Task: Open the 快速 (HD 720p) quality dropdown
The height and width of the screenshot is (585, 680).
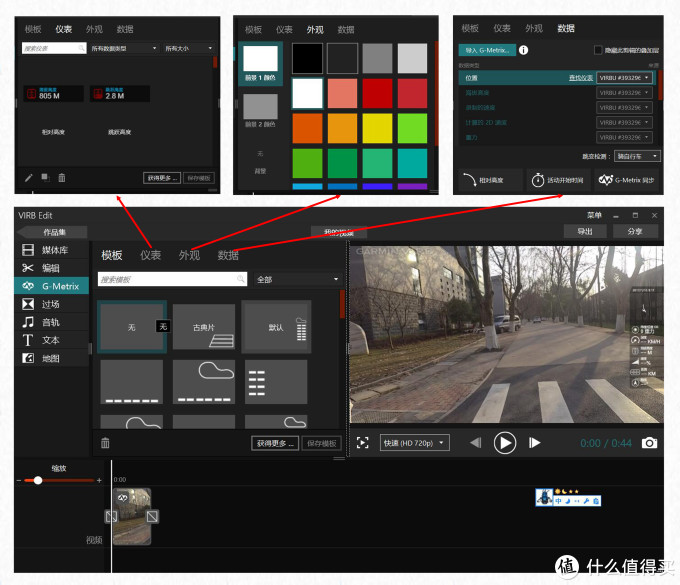Action: tap(414, 443)
